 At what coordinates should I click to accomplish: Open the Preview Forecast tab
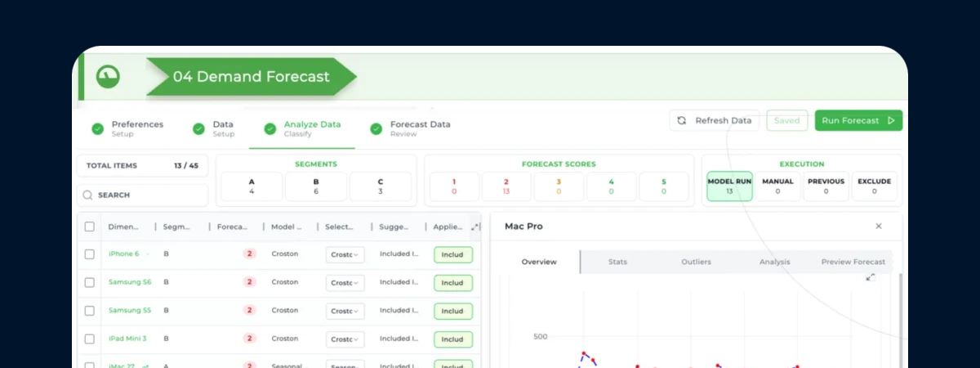[853, 262]
